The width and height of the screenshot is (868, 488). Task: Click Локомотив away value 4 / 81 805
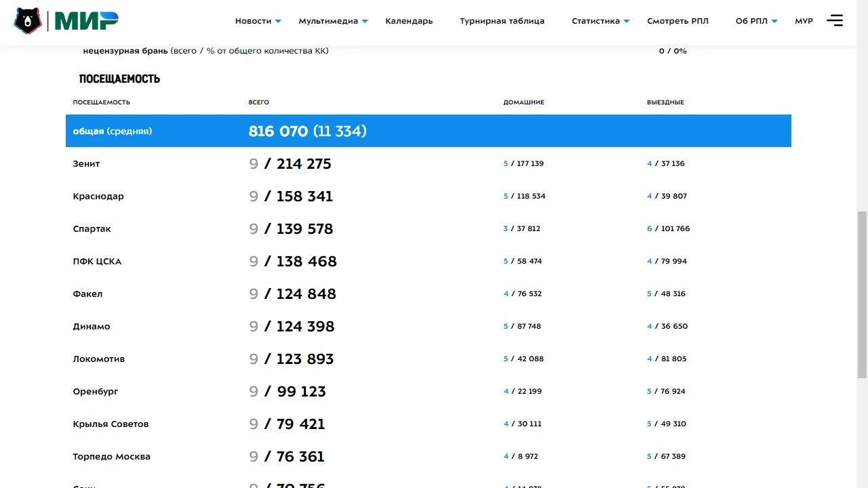pyautogui.click(x=667, y=359)
